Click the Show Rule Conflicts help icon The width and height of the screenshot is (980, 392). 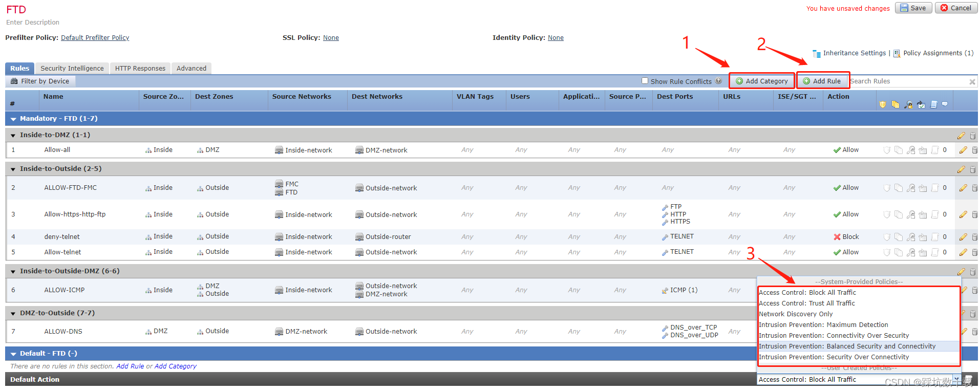[718, 81]
